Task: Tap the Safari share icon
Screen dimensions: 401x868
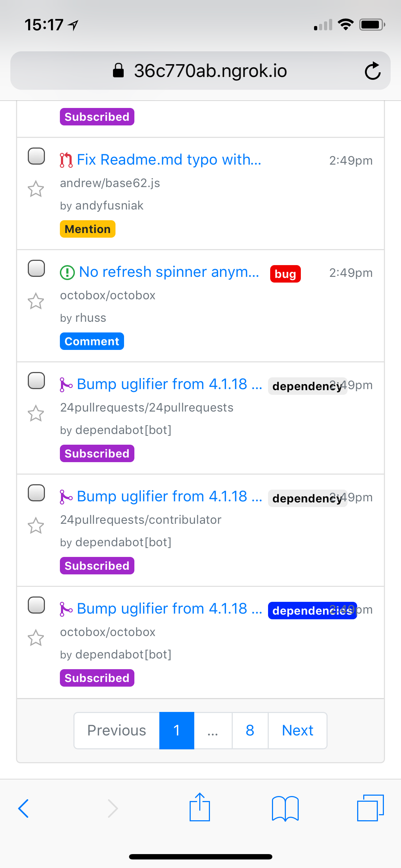Action: [200, 808]
